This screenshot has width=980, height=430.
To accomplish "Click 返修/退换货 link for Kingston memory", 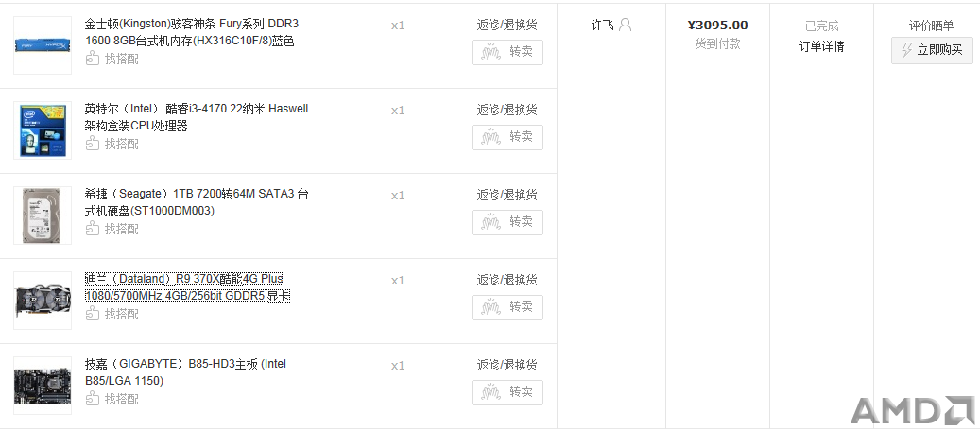I will coord(507,25).
